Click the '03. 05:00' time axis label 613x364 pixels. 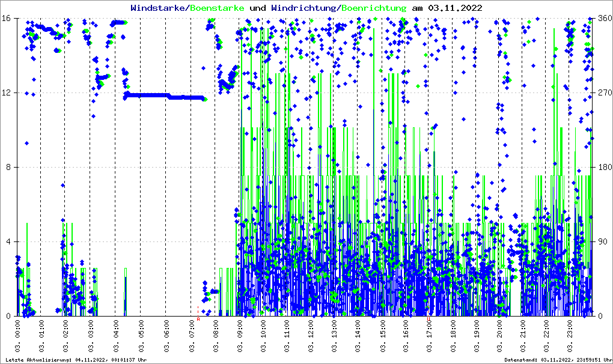pyautogui.click(x=141, y=336)
